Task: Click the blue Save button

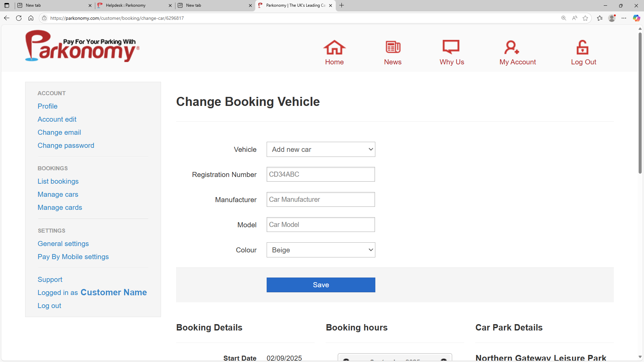Action: pyautogui.click(x=321, y=285)
